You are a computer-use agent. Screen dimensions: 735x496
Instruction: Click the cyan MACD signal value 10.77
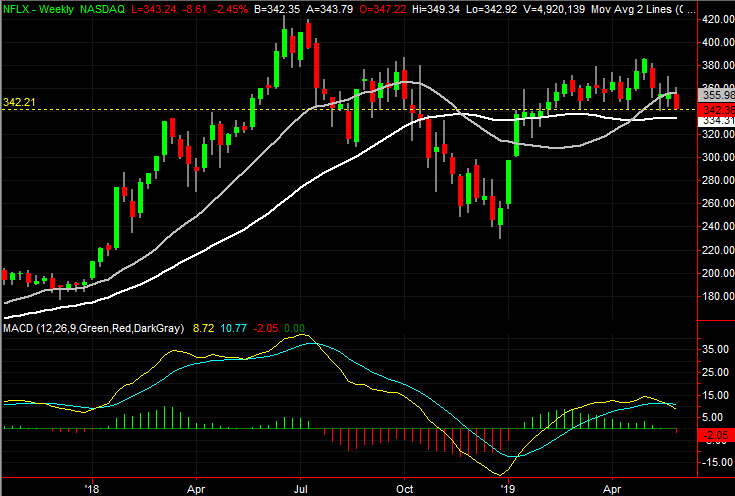[x=233, y=328]
